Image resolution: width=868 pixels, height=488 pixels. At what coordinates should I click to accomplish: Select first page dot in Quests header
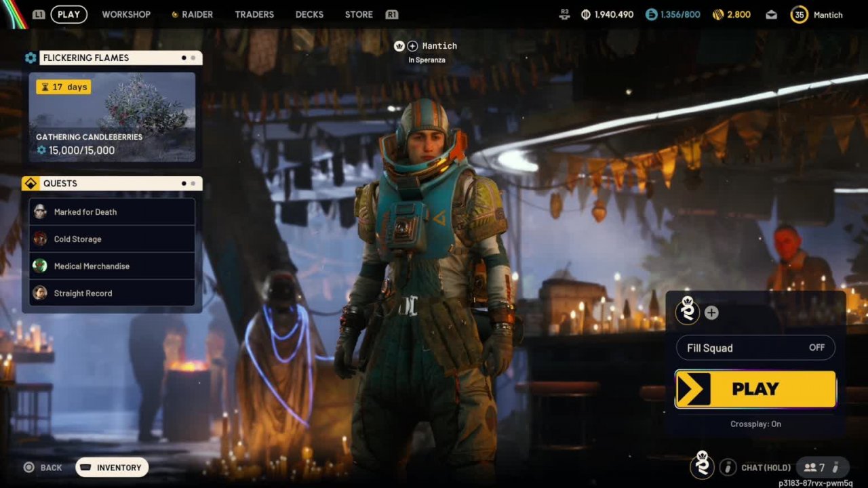point(184,184)
